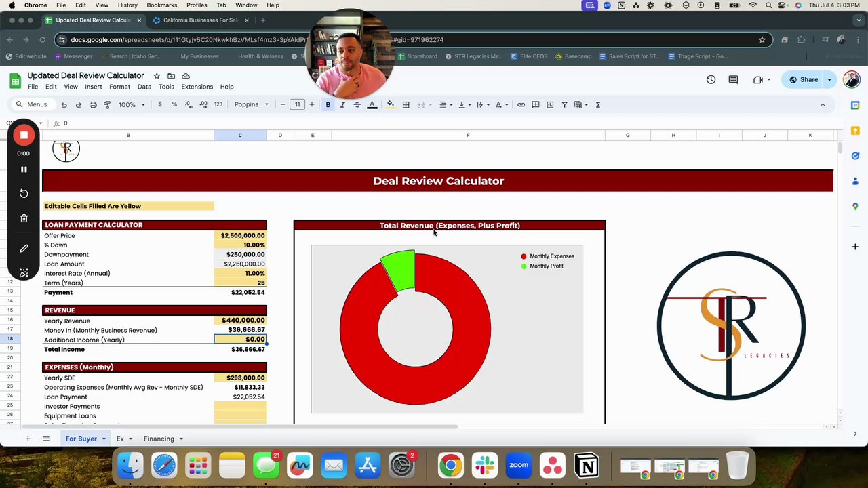Toggle italic formatting
Screen dimensions: 868x488
(342, 104)
